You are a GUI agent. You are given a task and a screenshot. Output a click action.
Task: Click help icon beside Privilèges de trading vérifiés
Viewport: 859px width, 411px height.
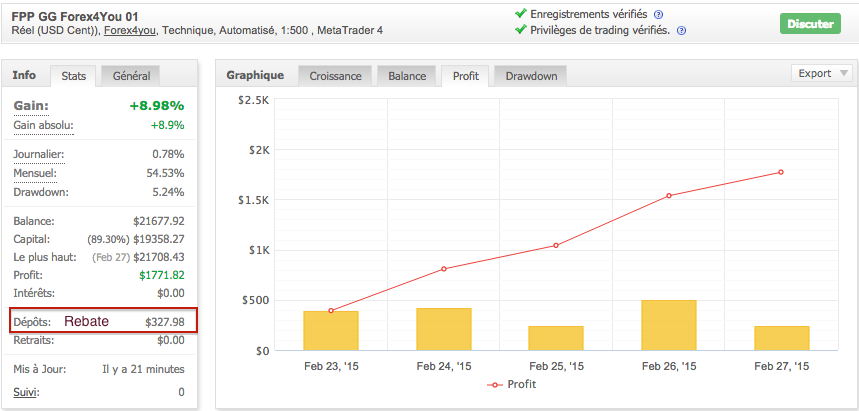681,31
